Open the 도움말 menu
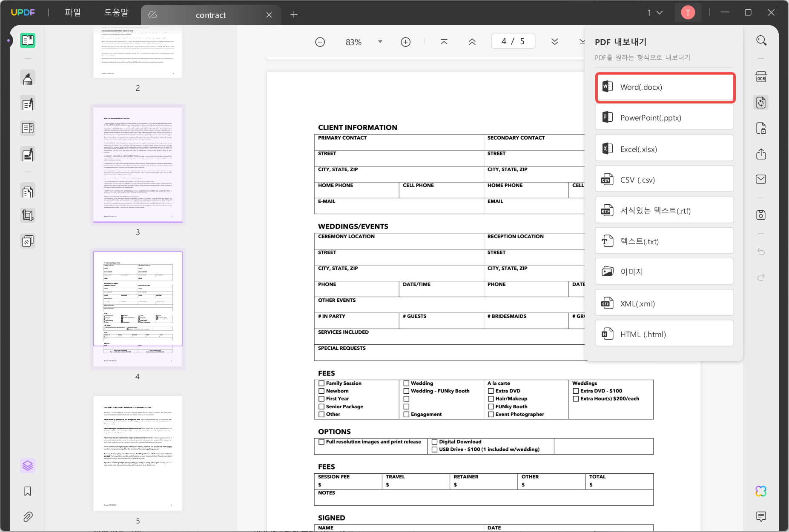Viewport: 789px width, 532px height. click(116, 13)
